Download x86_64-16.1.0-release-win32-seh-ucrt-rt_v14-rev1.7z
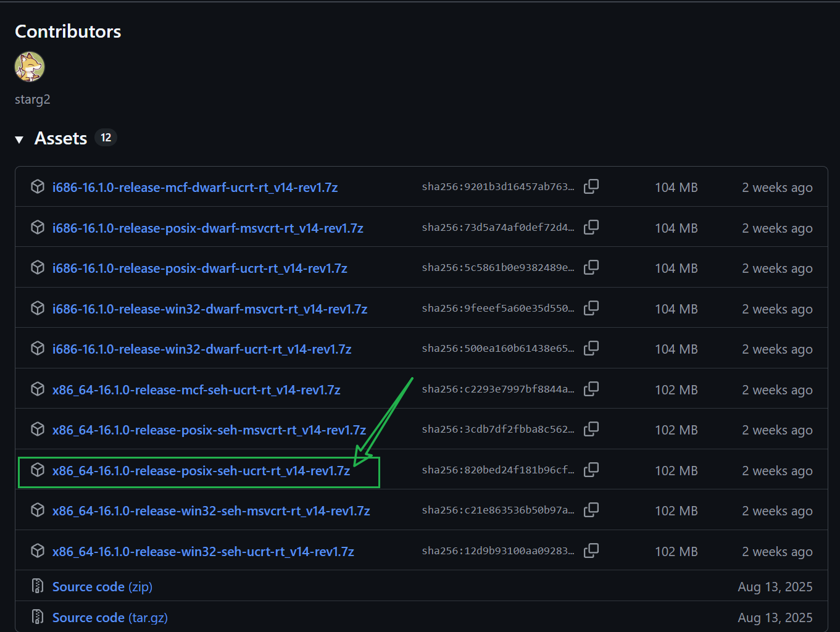The height and width of the screenshot is (632, 840). (x=203, y=552)
